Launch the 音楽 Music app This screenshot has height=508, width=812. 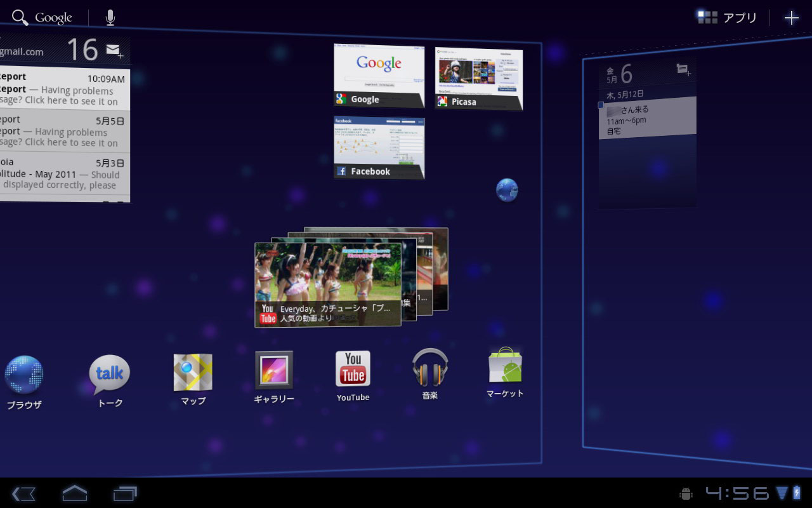point(430,374)
